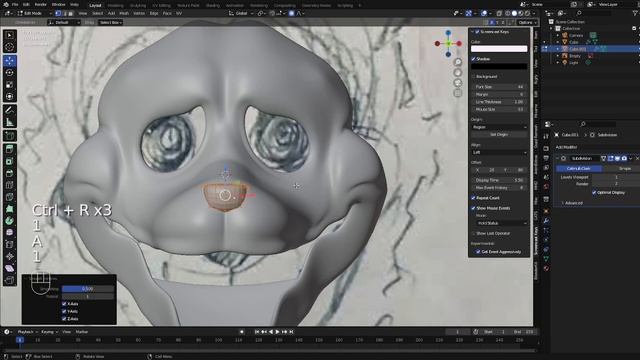Click the camera view gizmo icon

[x=458, y=83]
